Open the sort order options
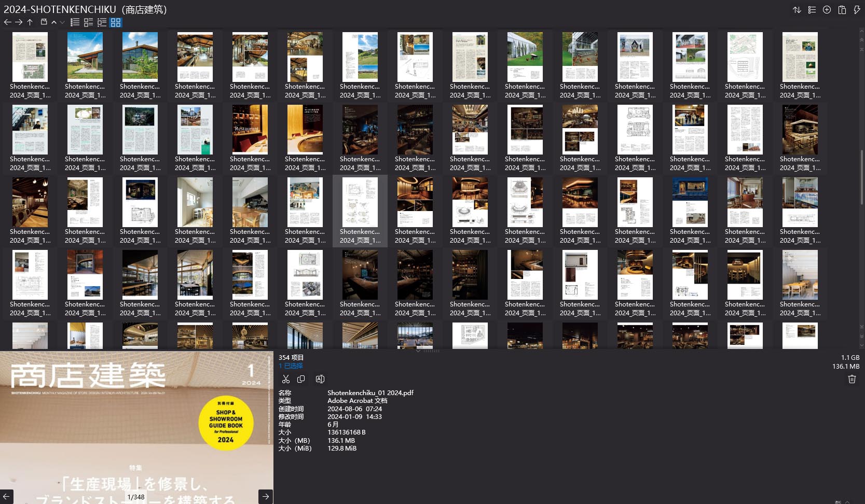Screen dimensions: 865x504 [x=797, y=10]
